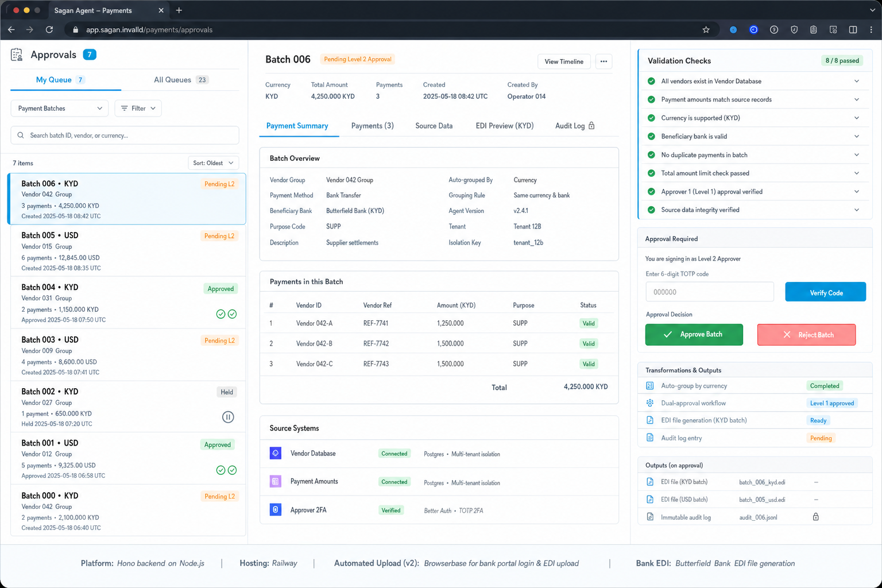The height and width of the screenshot is (588, 882).
Task: Switch to the All Queues tab
Action: [x=181, y=80]
